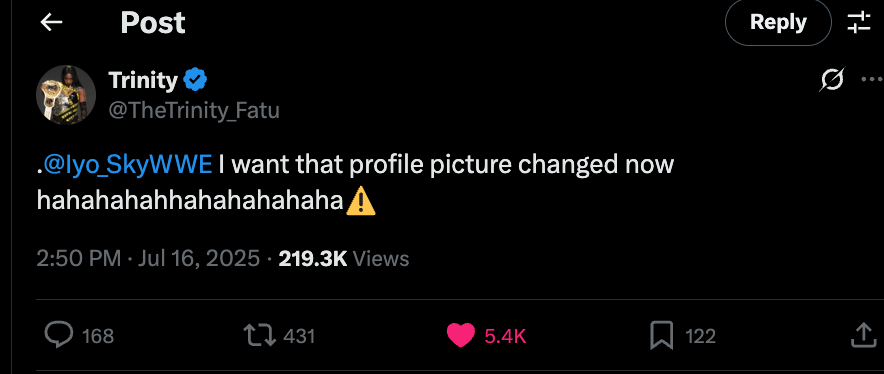
Task: Click the Trinity display name
Action: 143,80
